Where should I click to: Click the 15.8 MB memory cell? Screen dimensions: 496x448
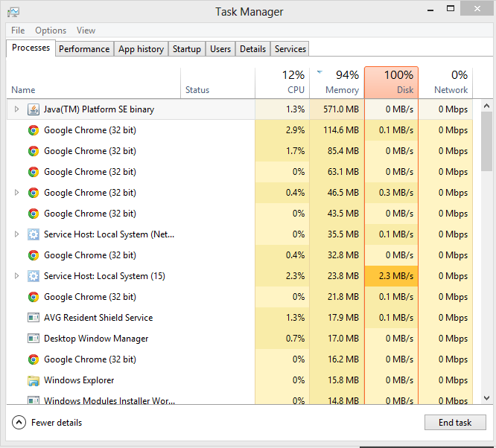[337, 380]
